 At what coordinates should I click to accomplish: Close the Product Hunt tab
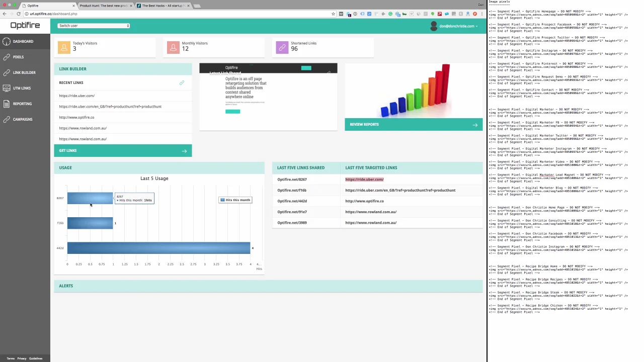131,6
